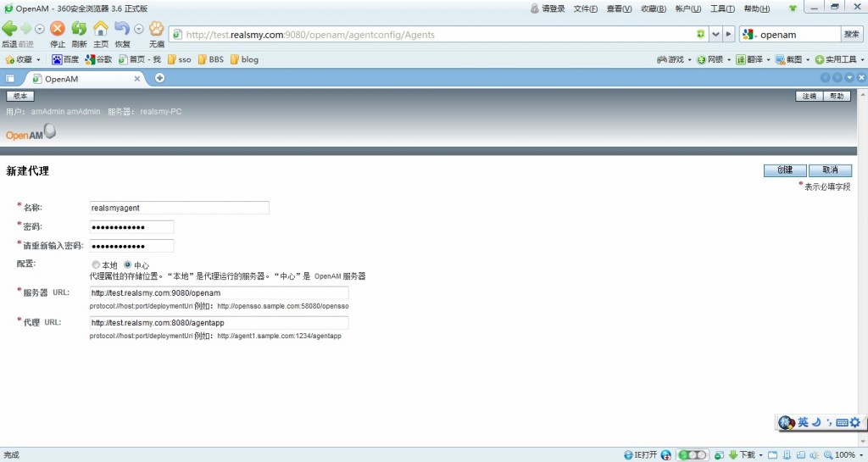This screenshot has height=462, width=868.
Task: Open the 谷歌 bookmark
Action: pos(98,59)
